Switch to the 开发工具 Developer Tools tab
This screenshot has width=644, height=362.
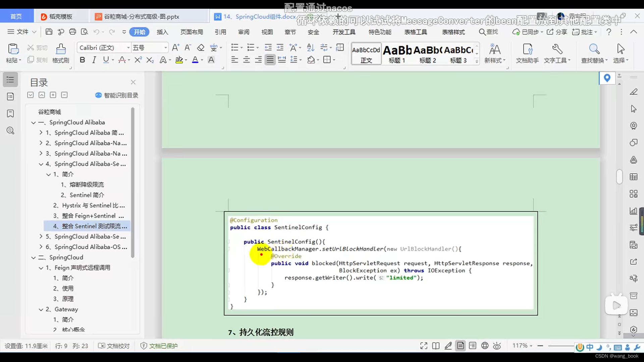click(344, 32)
